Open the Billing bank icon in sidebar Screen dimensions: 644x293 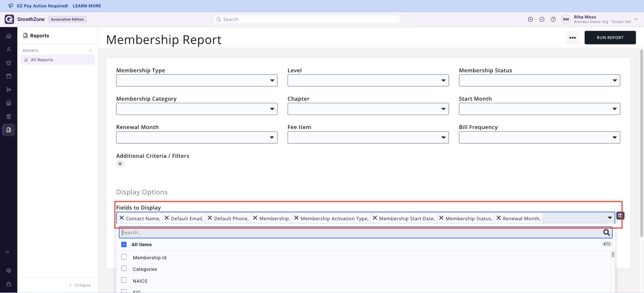pyautogui.click(x=9, y=116)
